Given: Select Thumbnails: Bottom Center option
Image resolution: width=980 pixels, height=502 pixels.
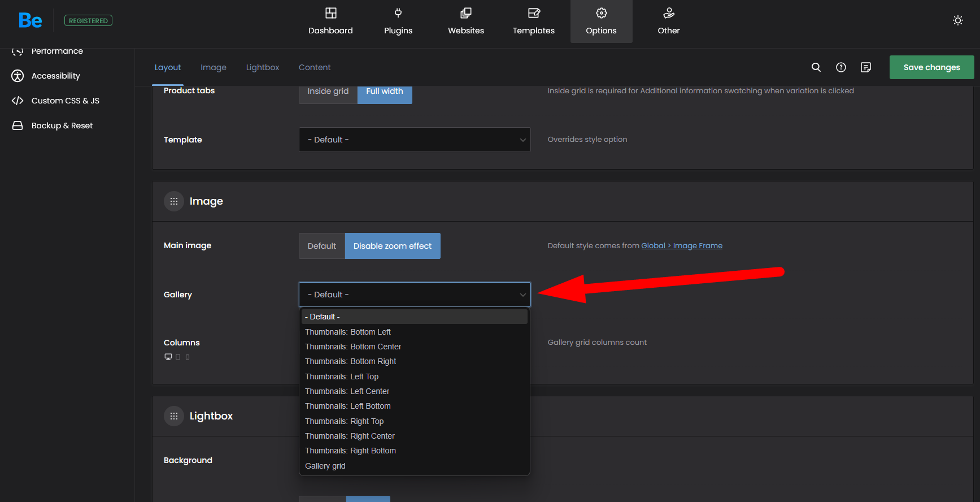Looking at the screenshot, I should [353, 347].
